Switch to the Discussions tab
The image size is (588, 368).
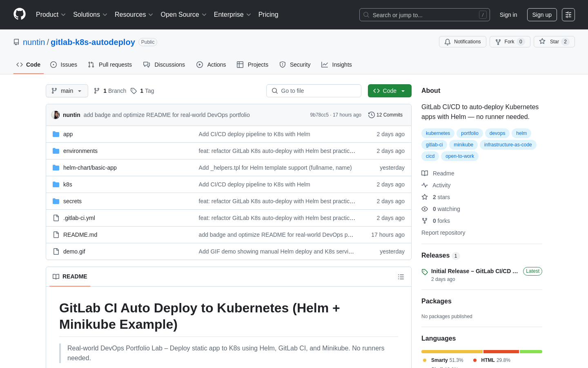[x=164, y=65]
